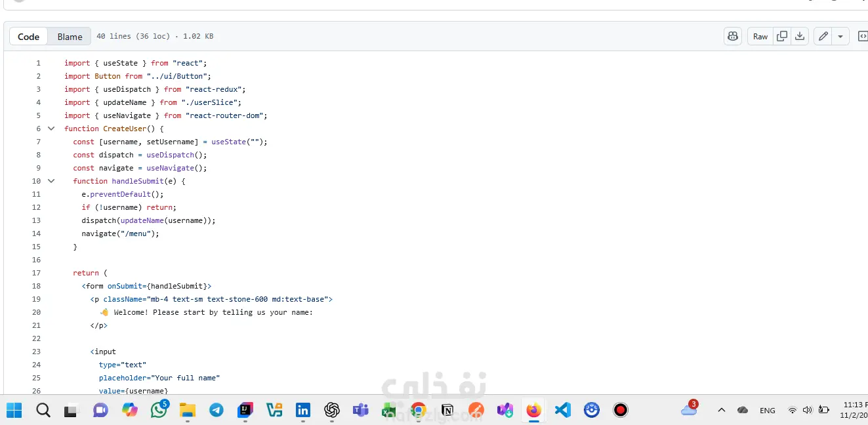Viewport: 868px width, 425px height.
Task: Click '"react-router-dom"' string on line 5
Action: click(x=224, y=115)
